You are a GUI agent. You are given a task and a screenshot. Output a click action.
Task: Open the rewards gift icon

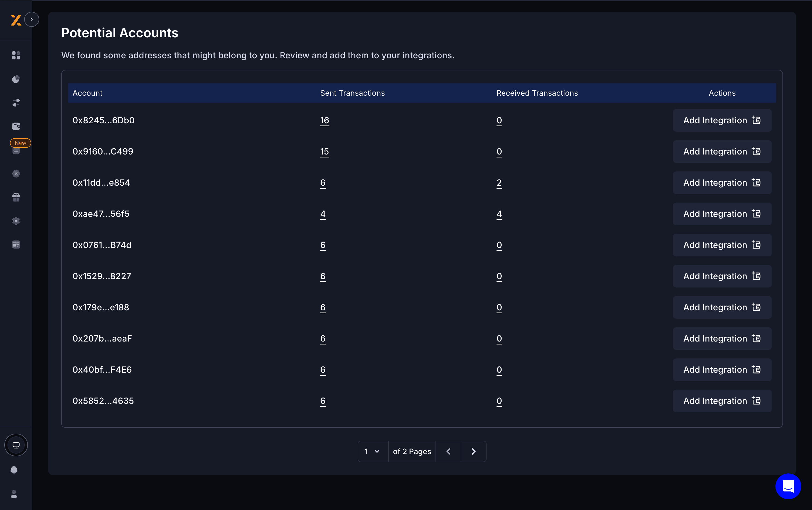16,197
